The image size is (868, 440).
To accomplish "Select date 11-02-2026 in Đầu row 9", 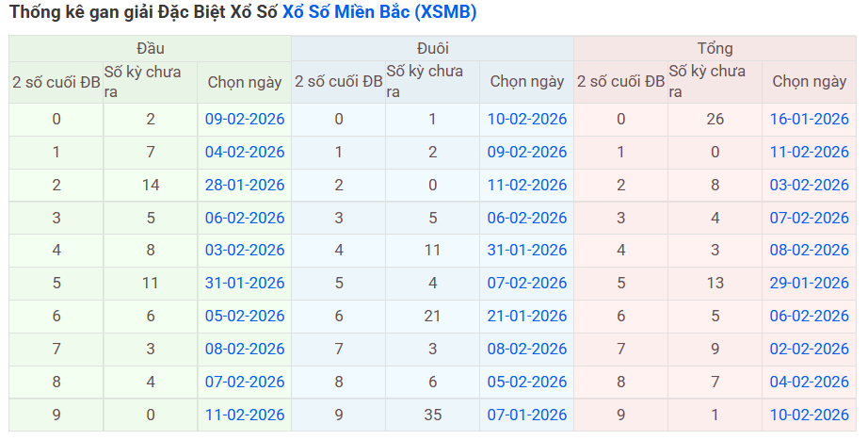I will (245, 415).
